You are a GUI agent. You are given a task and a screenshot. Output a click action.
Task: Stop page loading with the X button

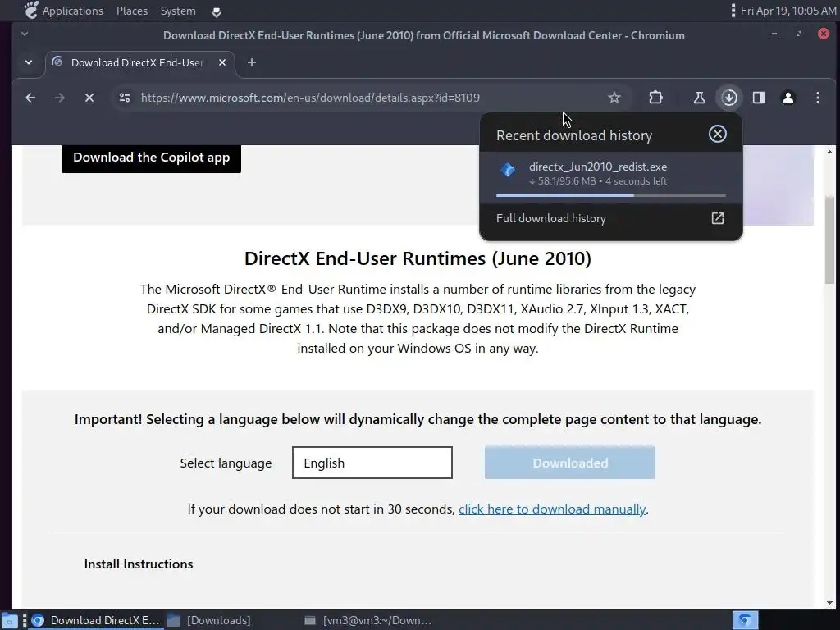tap(89, 98)
